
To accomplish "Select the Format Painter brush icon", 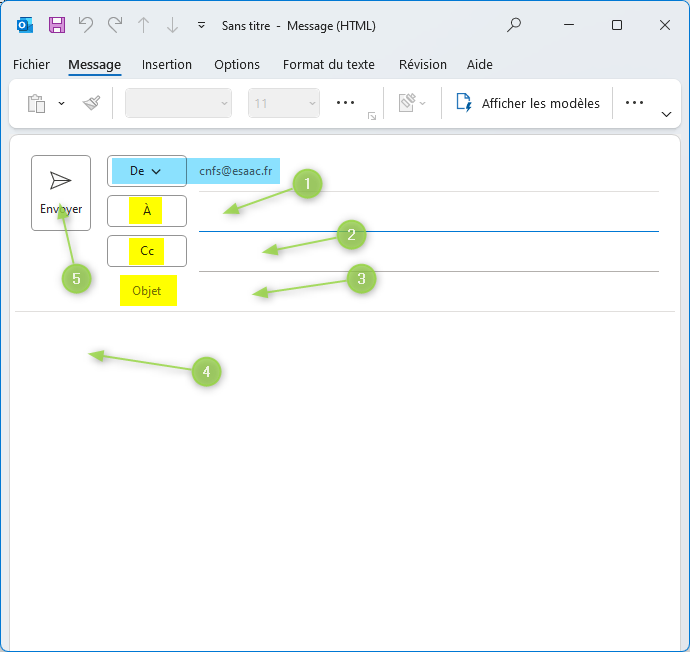I will click(x=92, y=103).
